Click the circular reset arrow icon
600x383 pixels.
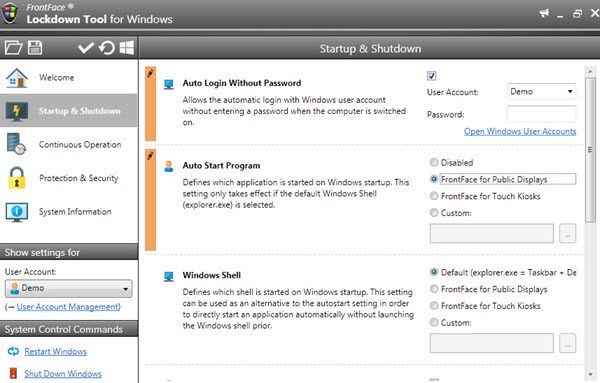pyautogui.click(x=107, y=48)
